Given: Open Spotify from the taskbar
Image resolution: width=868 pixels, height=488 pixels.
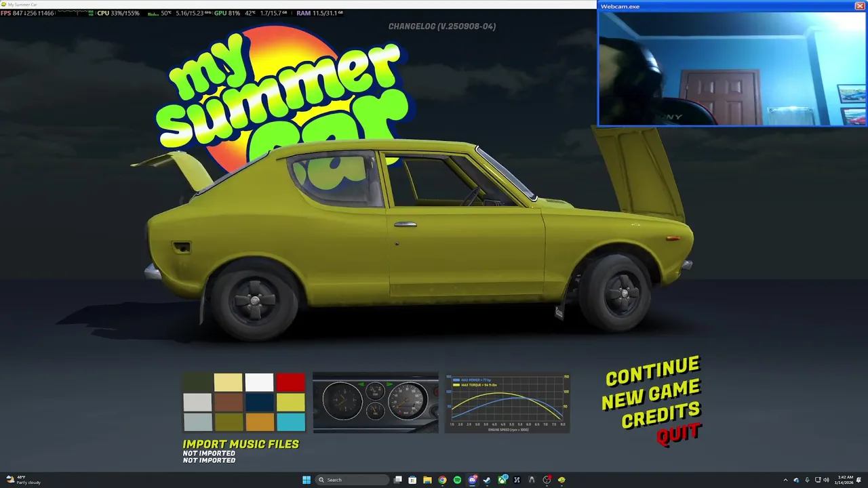Looking at the screenshot, I should tap(457, 480).
